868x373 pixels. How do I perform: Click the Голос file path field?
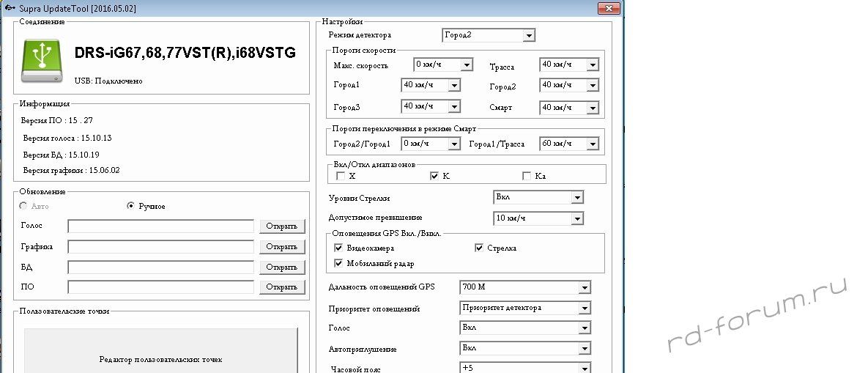pos(160,226)
